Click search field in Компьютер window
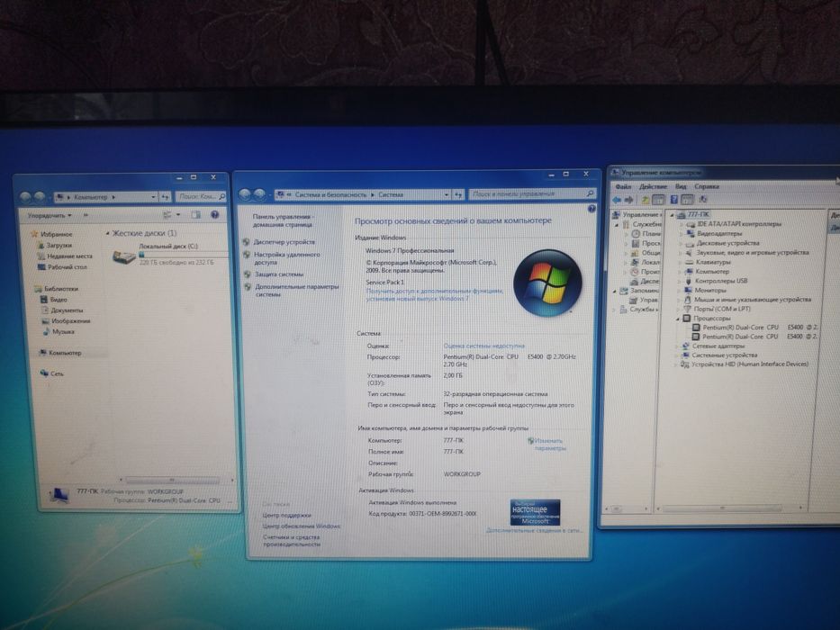 pos(201,196)
